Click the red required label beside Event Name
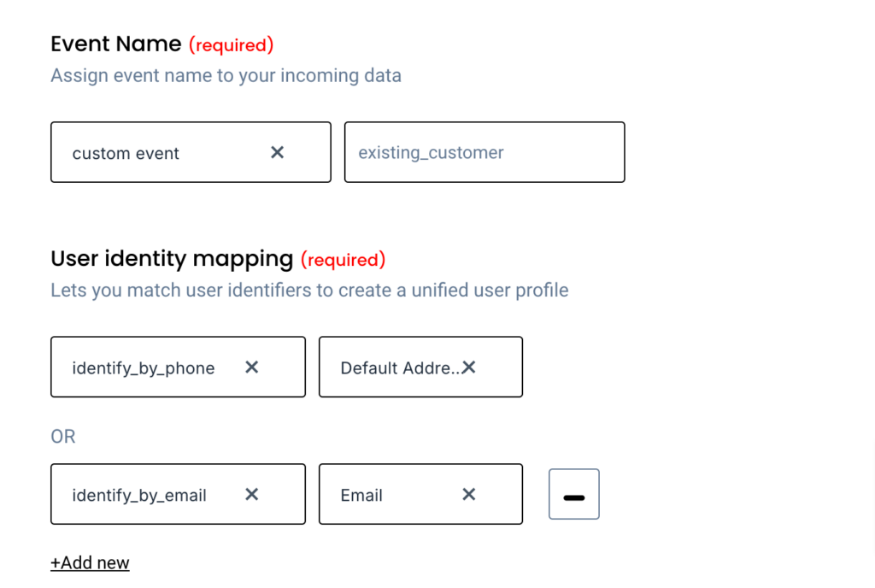Screen dimensions: 875x588 pos(231,44)
